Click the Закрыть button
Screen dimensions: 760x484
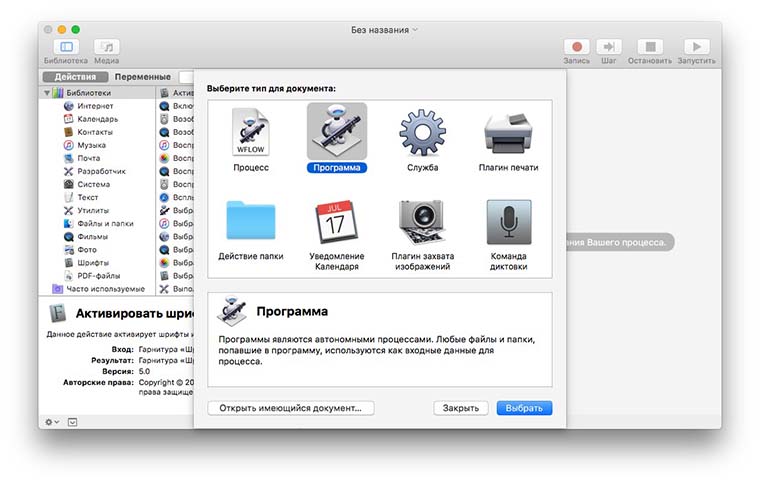[460, 408]
